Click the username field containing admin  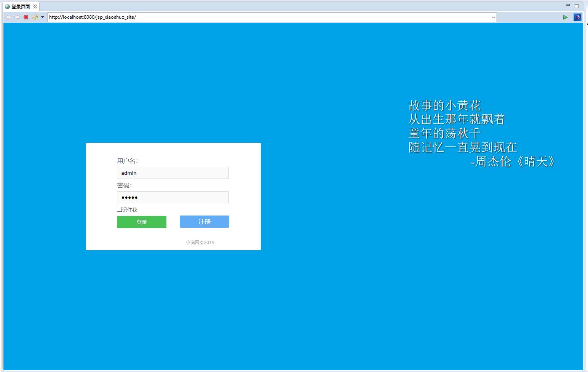pyautogui.click(x=173, y=173)
